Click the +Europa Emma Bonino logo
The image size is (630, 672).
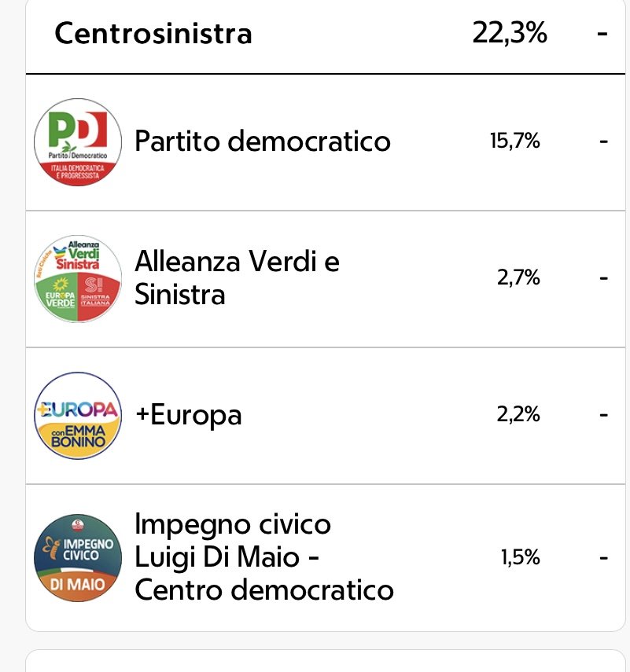click(78, 415)
